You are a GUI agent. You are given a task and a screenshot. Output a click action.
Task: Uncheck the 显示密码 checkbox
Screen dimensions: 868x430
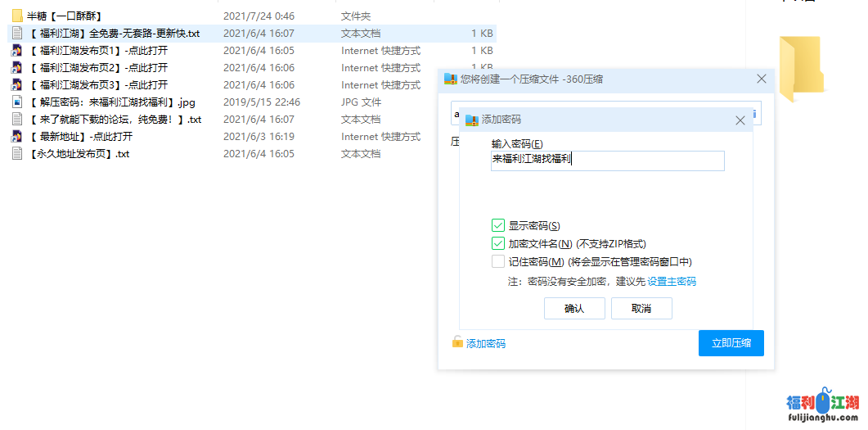point(498,225)
